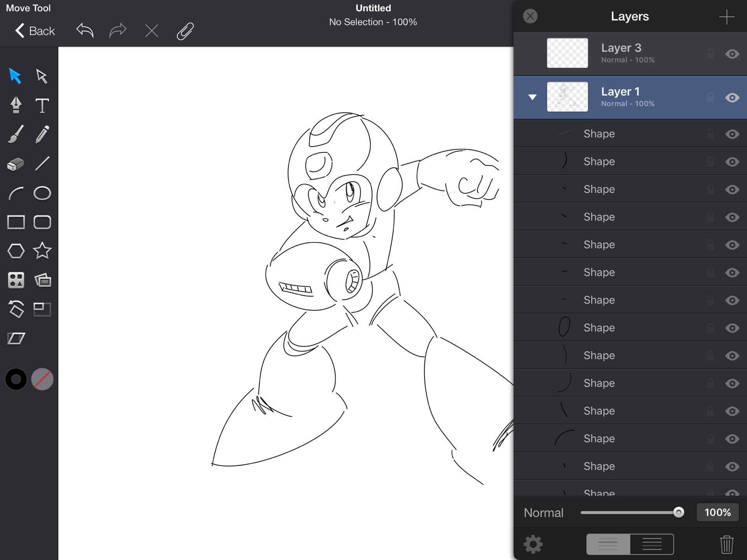Image resolution: width=747 pixels, height=560 pixels.
Task: Add a new layer with plus button
Action: pos(726,17)
